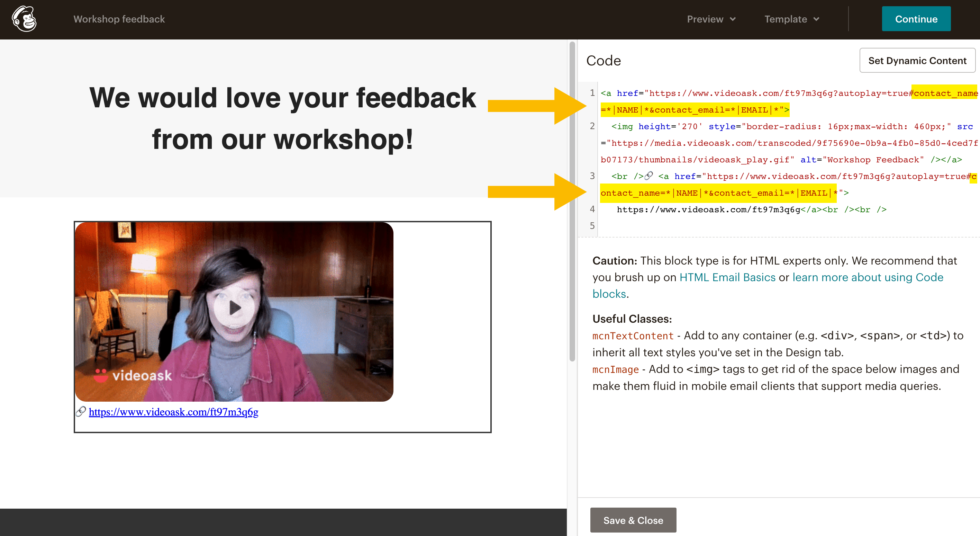Screen dimensions: 980x536
Task: Click the link emoji icon beside preview URL
Action: pyautogui.click(x=81, y=411)
